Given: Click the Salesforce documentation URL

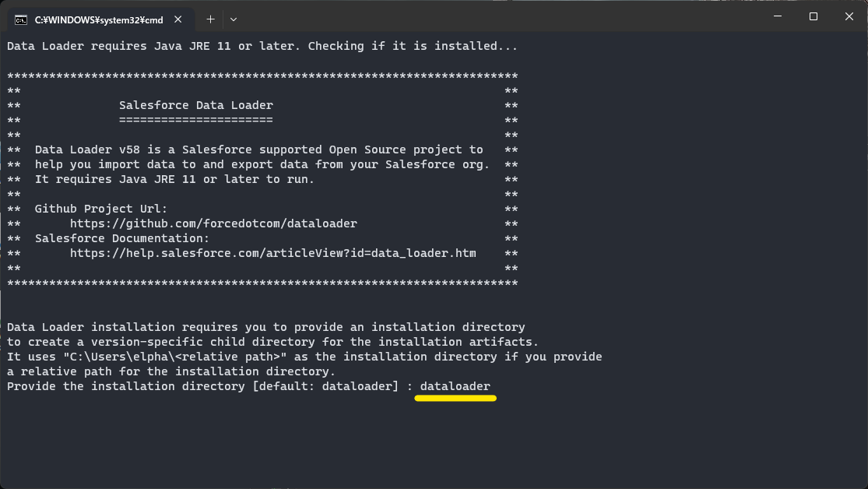Looking at the screenshot, I should pyautogui.click(x=273, y=253).
